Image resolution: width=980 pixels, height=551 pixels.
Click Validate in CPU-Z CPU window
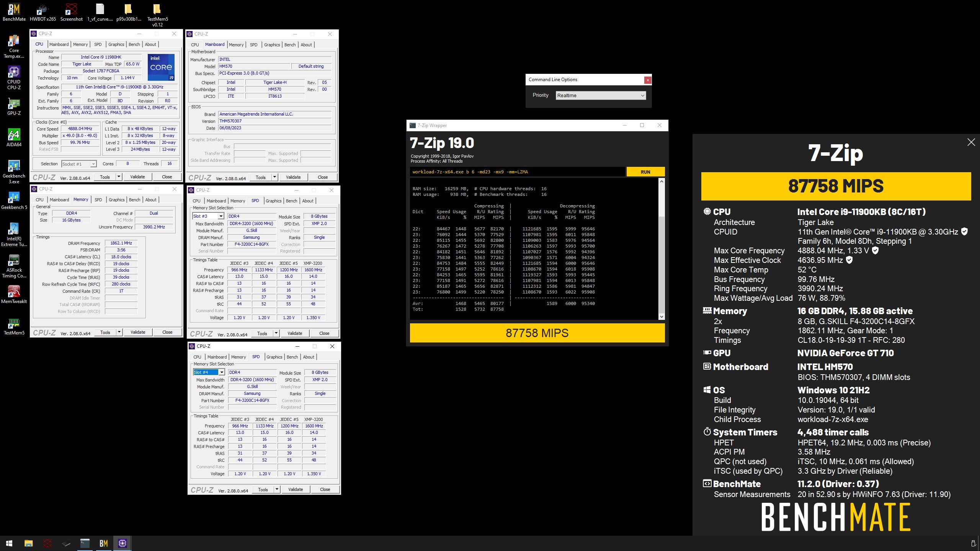point(137,177)
